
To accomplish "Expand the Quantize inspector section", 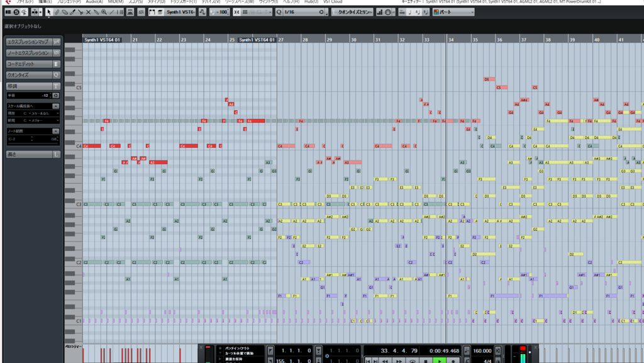I will tap(33, 75).
